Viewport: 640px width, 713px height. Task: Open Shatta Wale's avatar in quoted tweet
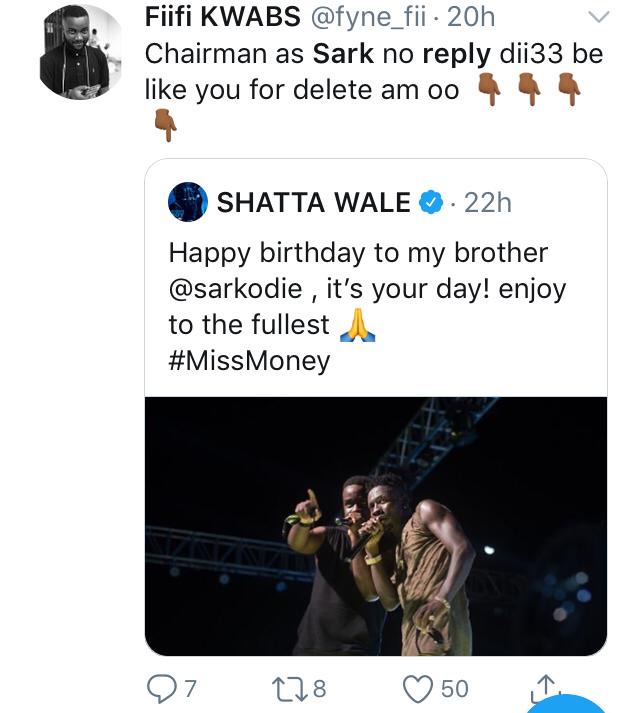tap(188, 202)
